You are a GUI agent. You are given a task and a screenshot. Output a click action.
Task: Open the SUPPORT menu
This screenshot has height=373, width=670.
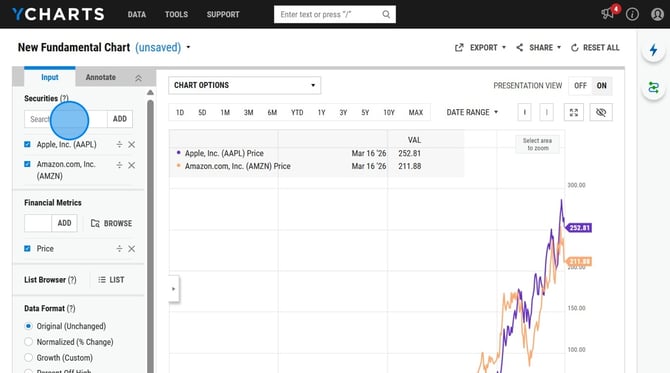click(x=223, y=15)
